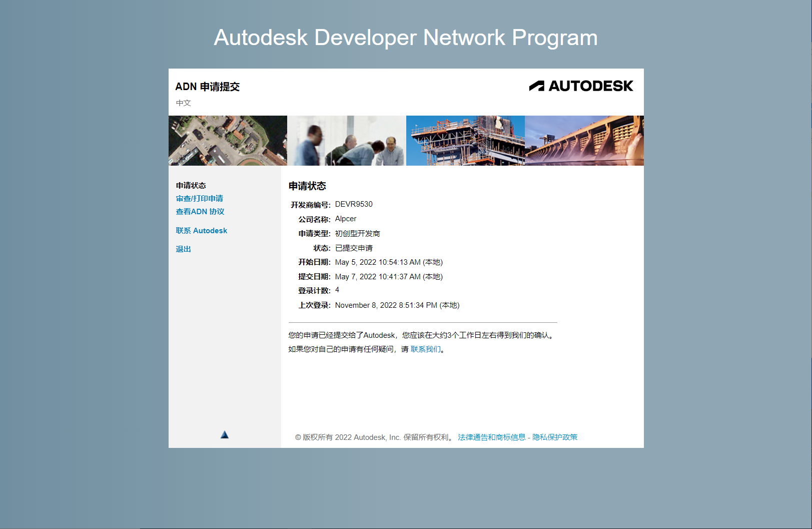The height and width of the screenshot is (529, 812).
Task: Click the 状态 value 已提交申请
Action: click(354, 248)
